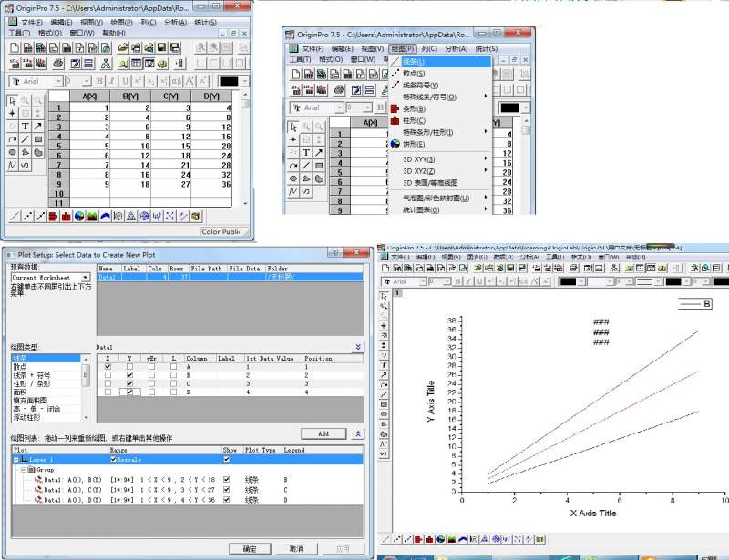The width and height of the screenshot is (729, 560).
Task: Click area chart icon in top-left window's bottom toolbar
Action: 92,216
